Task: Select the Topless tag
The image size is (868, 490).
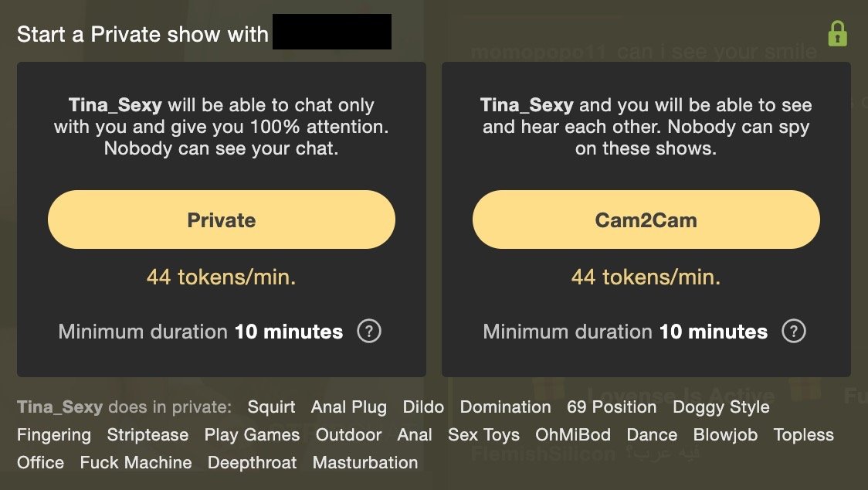Action: (x=804, y=434)
